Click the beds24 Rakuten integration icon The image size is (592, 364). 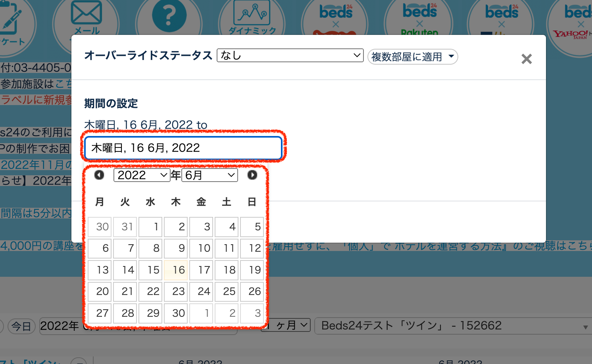point(419,18)
